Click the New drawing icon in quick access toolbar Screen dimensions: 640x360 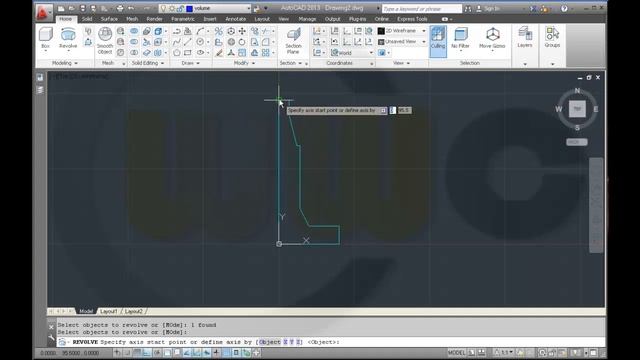tap(61, 9)
